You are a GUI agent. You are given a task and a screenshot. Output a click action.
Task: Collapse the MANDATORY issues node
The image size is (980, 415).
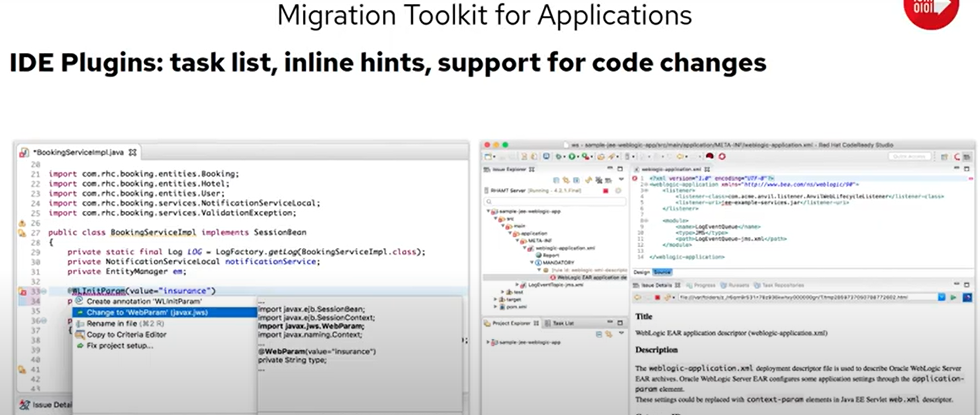click(x=532, y=263)
